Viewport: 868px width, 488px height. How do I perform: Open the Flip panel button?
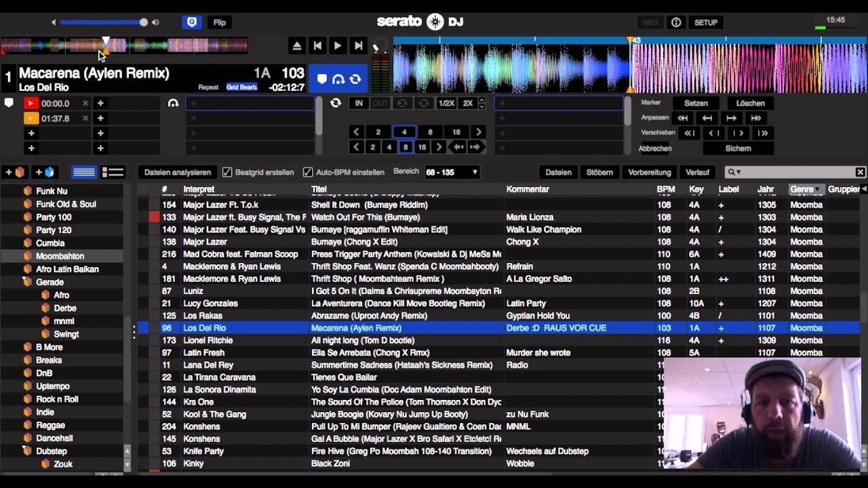pos(220,22)
